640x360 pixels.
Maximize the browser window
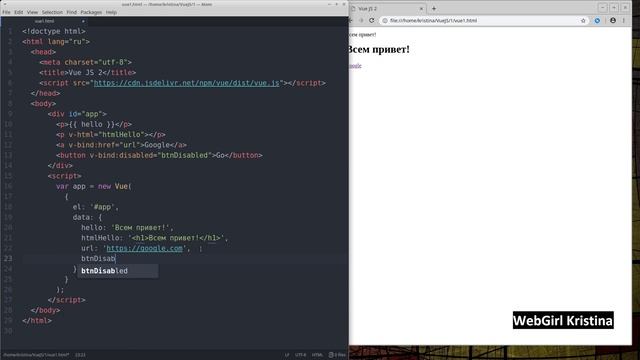coord(614,8)
